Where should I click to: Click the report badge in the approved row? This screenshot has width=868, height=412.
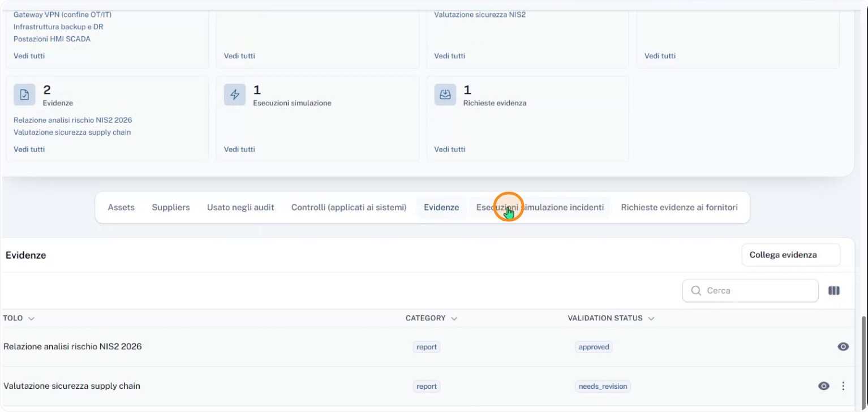[427, 347]
